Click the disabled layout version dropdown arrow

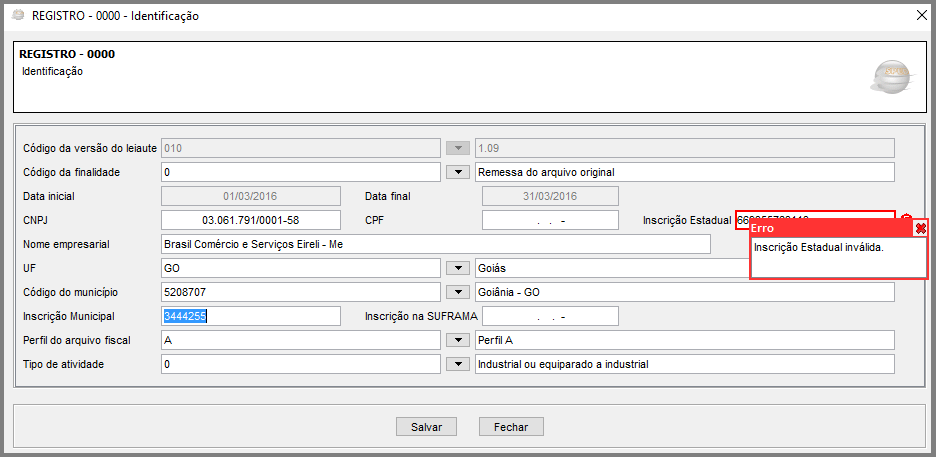coord(457,148)
